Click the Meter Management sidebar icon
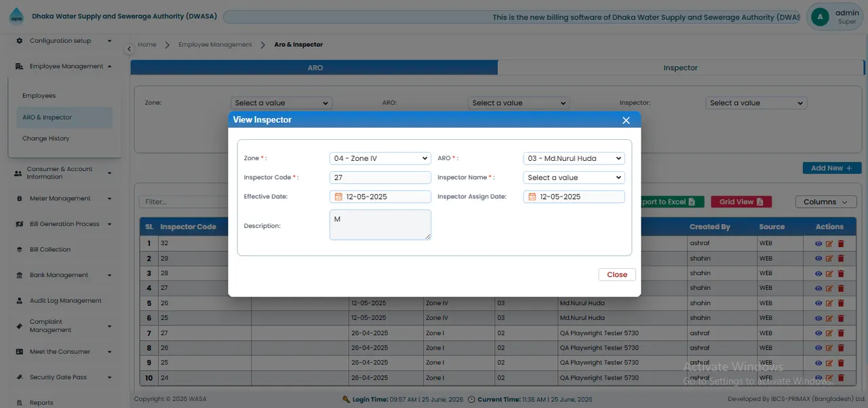 20,199
